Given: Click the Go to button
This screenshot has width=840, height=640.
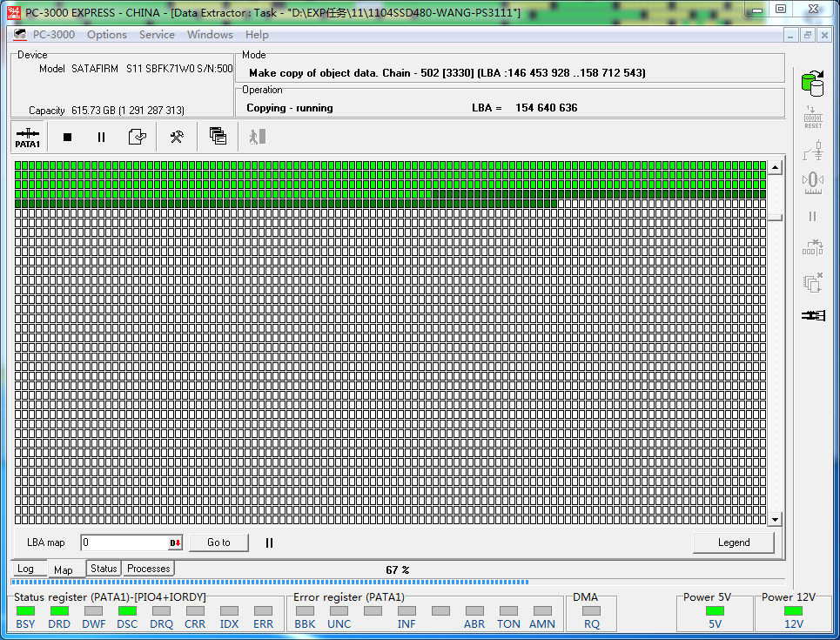Looking at the screenshot, I should (218, 542).
